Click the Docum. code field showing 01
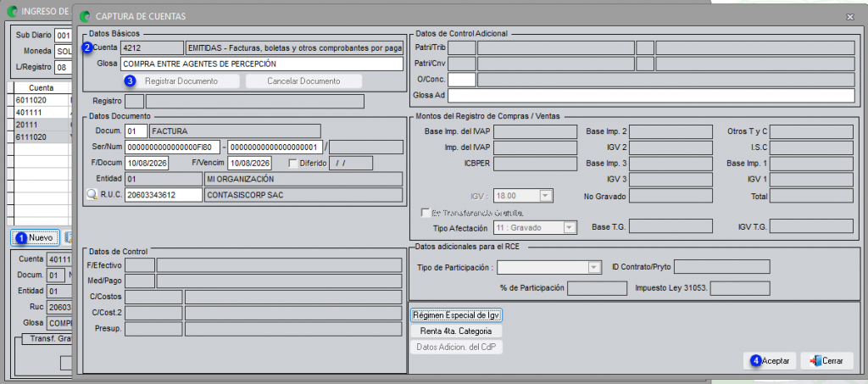Viewport: 868px width, 384px height. (136, 131)
